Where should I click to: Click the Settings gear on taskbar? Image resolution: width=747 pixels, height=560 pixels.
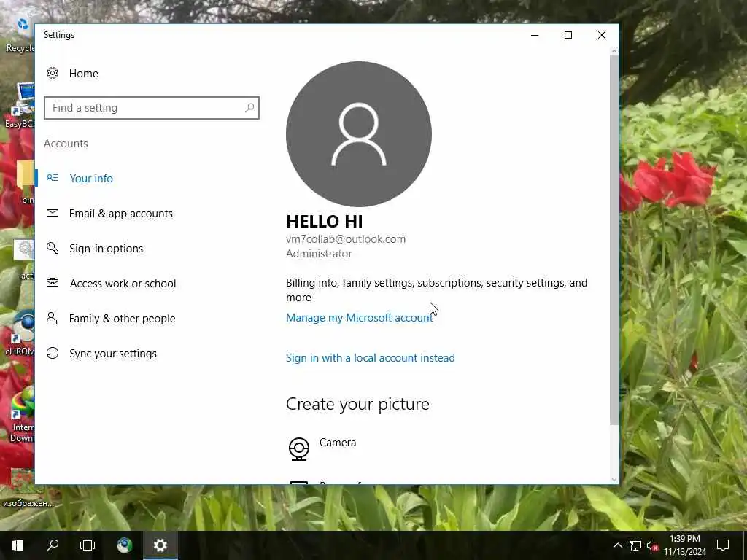coord(160,545)
